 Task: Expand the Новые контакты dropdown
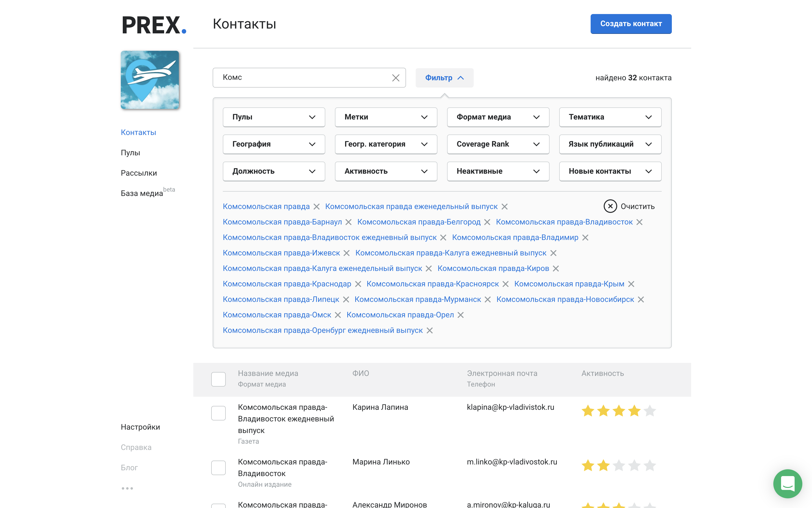coord(610,171)
